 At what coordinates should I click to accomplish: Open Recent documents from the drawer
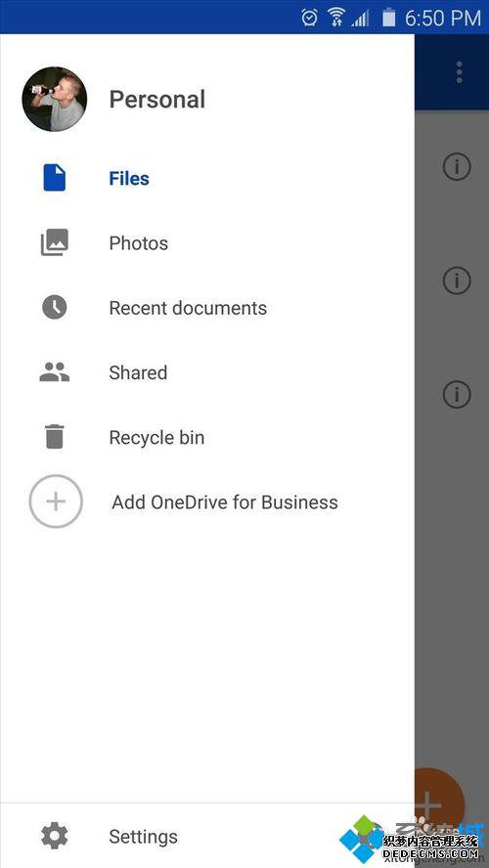tap(188, 308)
